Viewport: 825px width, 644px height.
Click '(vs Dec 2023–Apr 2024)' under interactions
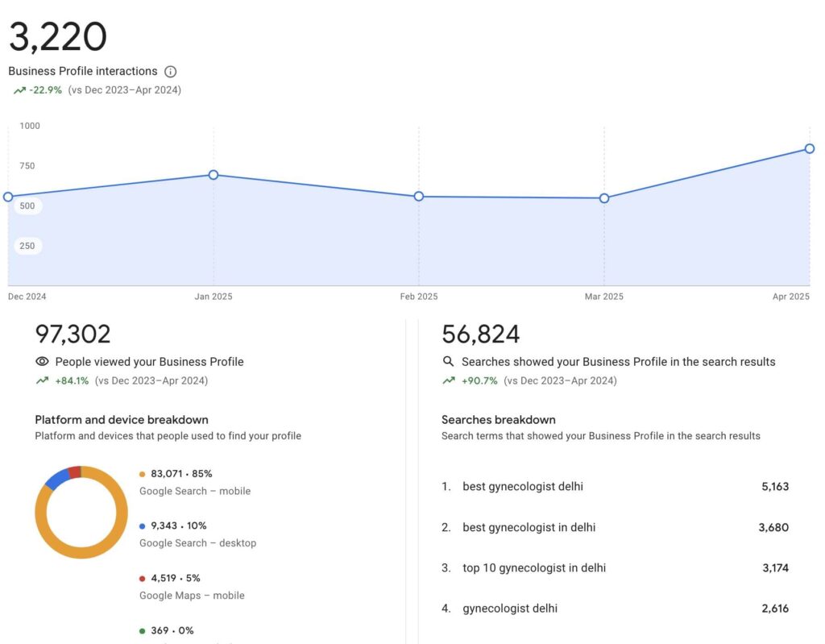(125, 90)
